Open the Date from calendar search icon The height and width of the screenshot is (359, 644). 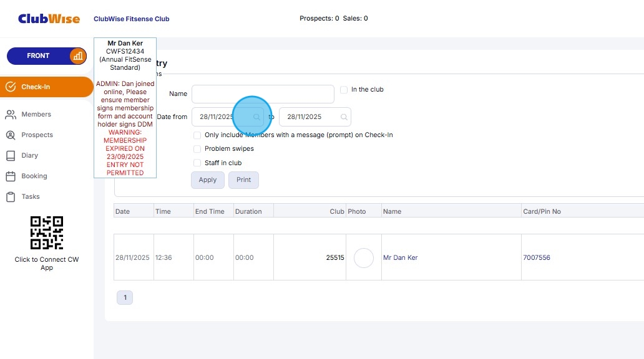256,117
